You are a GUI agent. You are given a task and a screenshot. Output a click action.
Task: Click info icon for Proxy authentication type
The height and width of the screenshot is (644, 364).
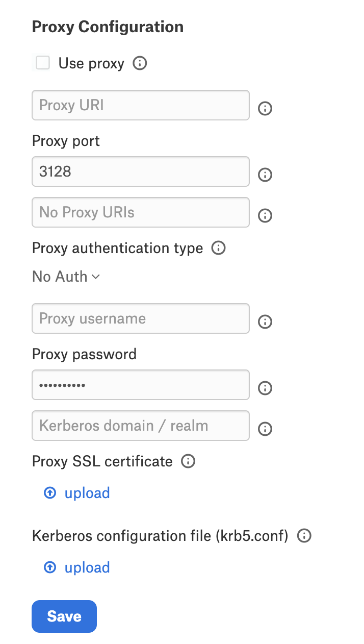pyautogui.click(x=218, y=249)
